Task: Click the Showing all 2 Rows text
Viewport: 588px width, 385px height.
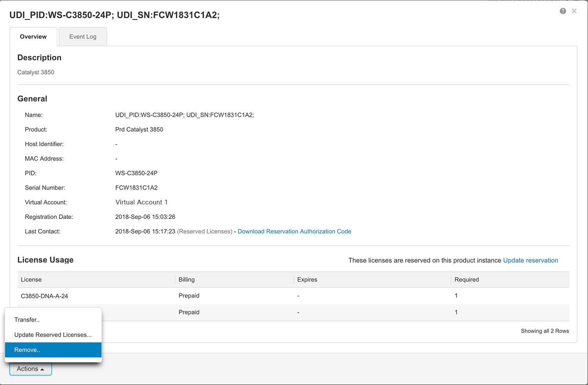Action: click(x=545, y=331)
